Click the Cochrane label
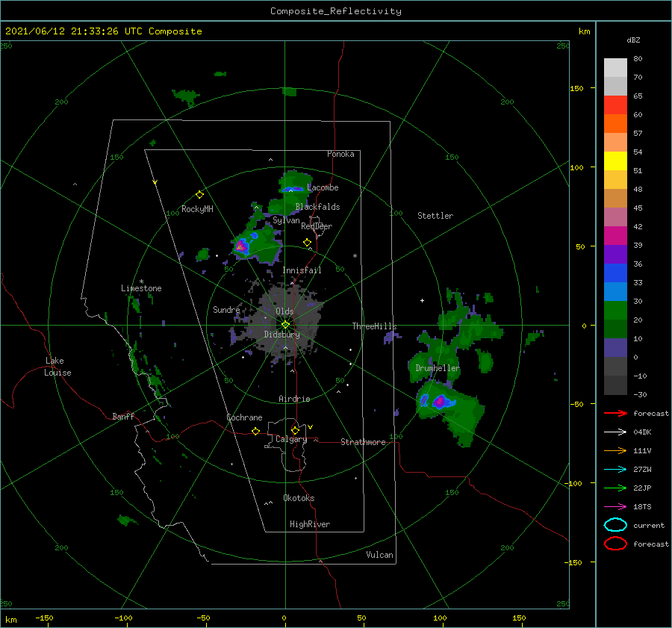672x628 pixels. click(x=244, y=417)
